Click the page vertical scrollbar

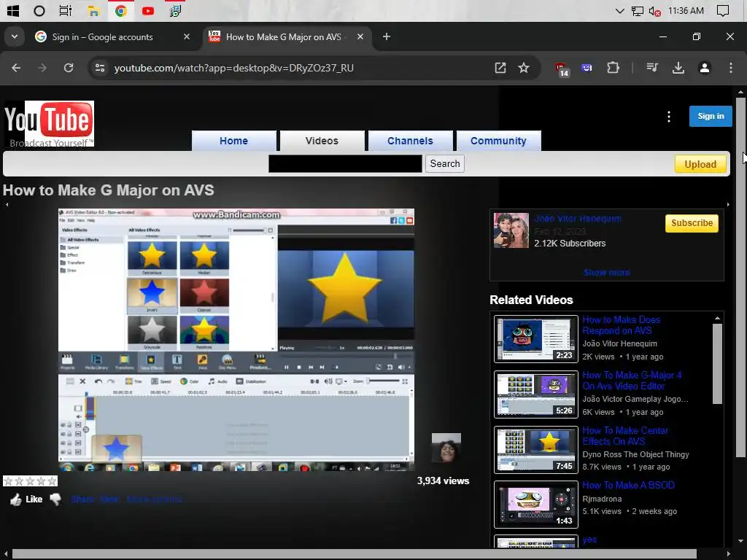point(740,278)
